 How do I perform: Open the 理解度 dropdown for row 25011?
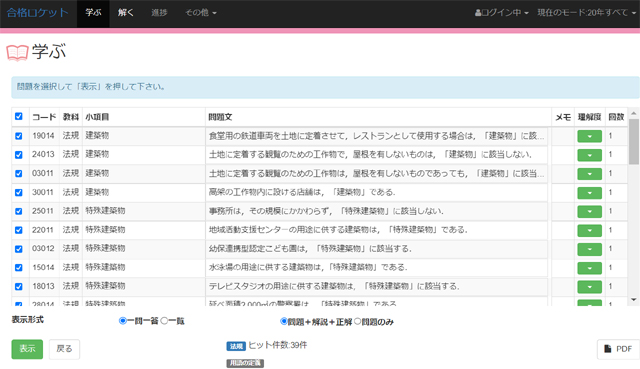click(589, 211)
